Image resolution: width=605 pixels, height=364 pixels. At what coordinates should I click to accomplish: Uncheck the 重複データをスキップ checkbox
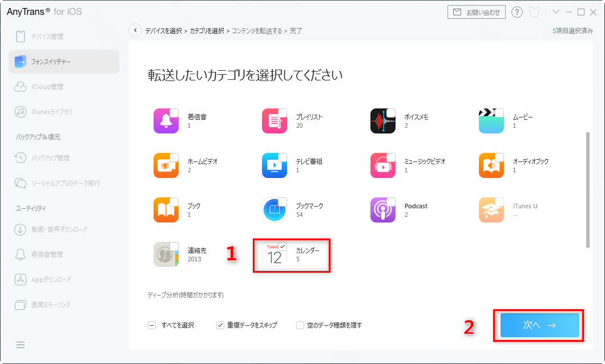click(220, 325)
